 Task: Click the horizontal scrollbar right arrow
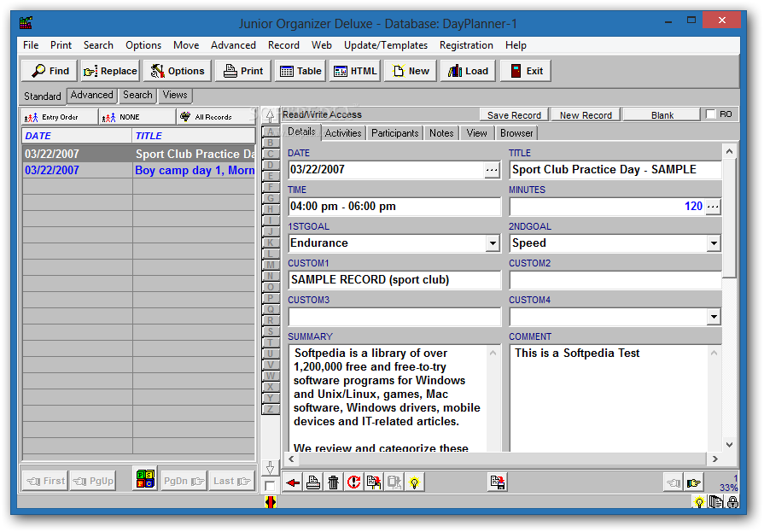point(714,459)
